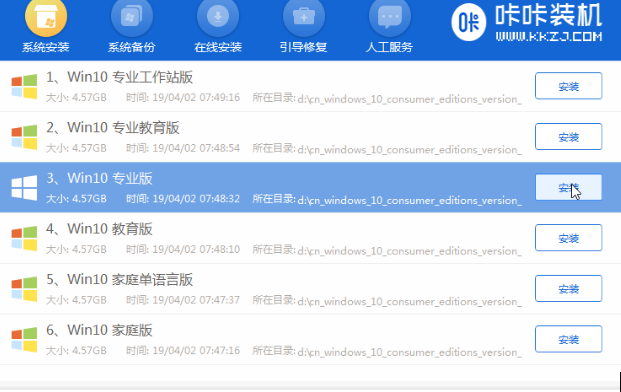The height and width of the screenshot is (392, 621).
Task: Select row title 2、Win10 专业教育版
Action: [x=112, y=127]
